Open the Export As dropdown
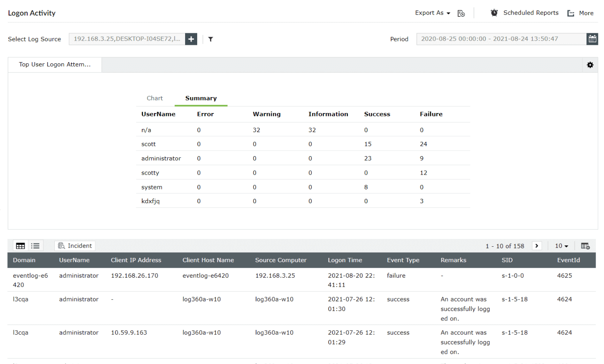 [432, 13]
